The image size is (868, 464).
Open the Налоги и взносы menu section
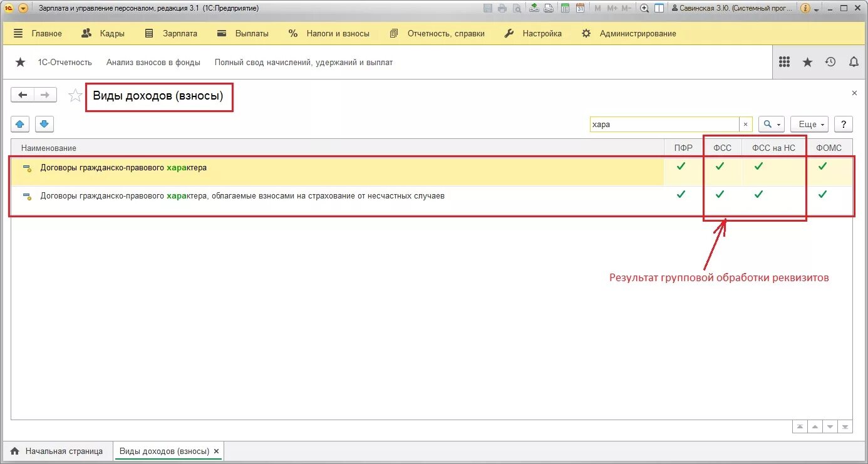pos(329,34)
